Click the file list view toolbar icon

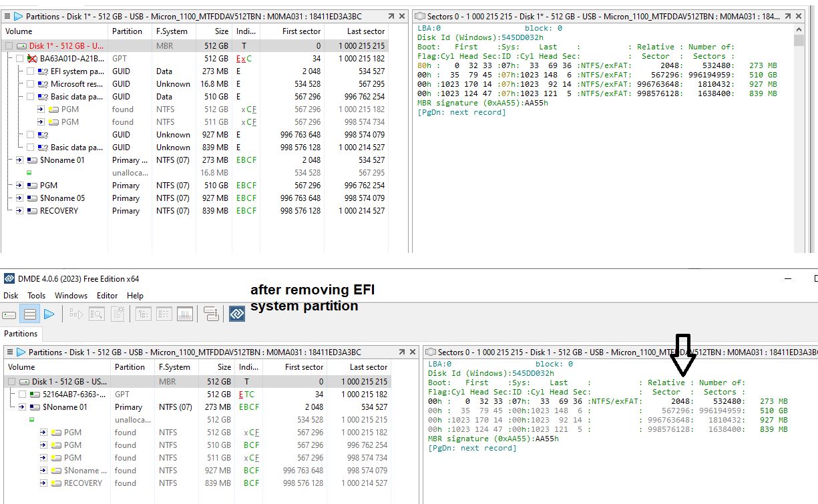[x=164, y=314]
